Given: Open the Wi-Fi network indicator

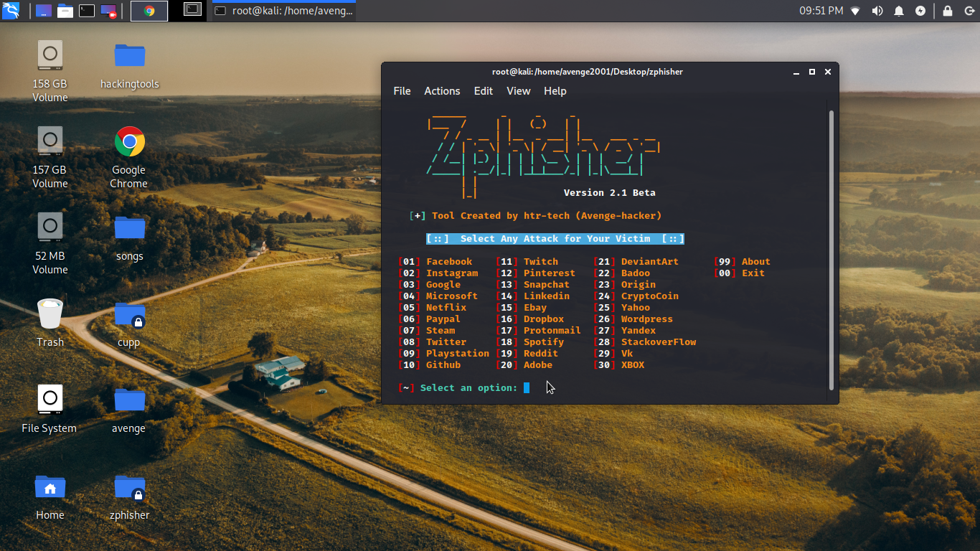Looking at the screenshot, I should click(x=855, y=11).
